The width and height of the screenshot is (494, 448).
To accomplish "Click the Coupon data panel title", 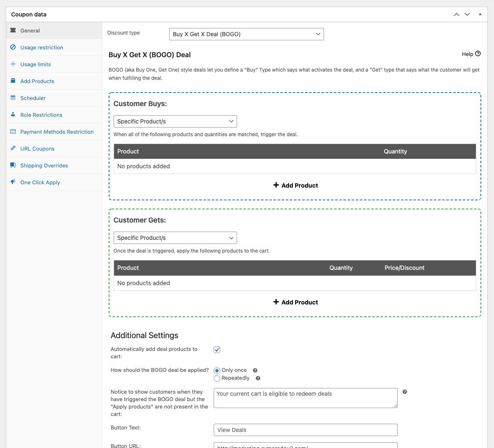I will [x=29, y=14].
